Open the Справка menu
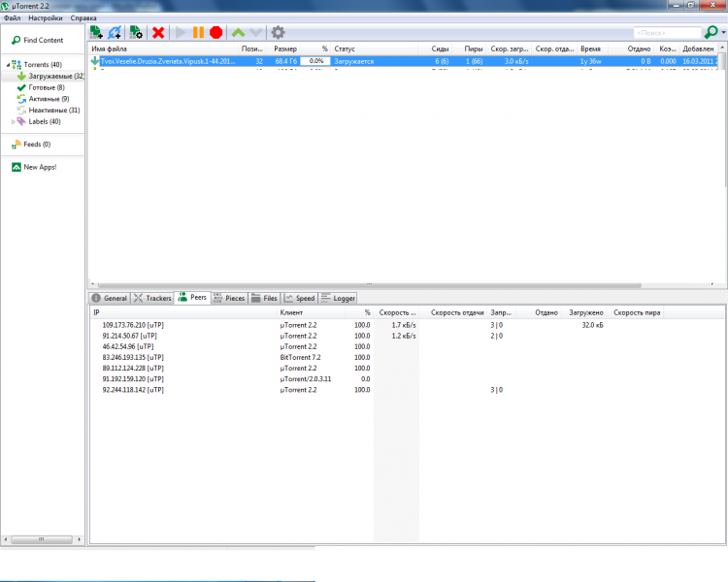The width and height of the screenshot is (728, 582). pos(83,18)
